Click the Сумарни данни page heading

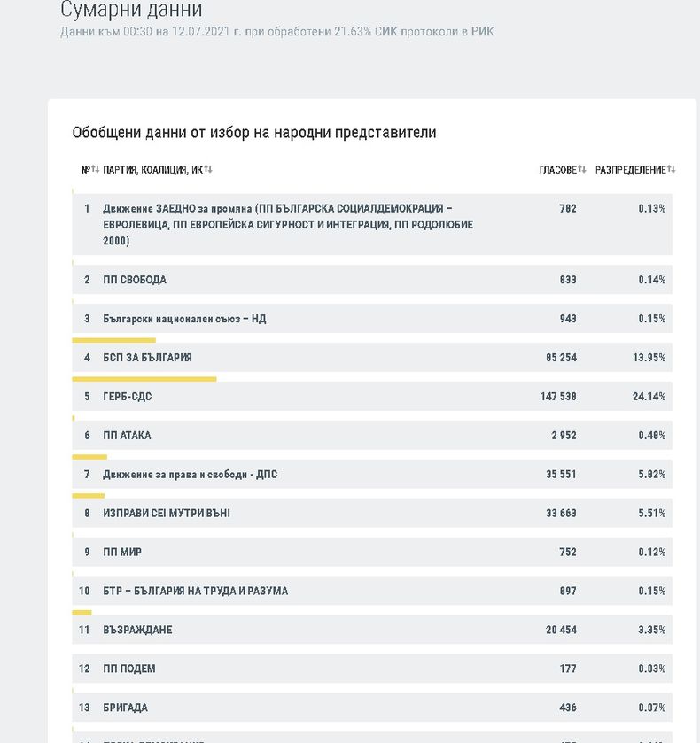pos(131,11)
